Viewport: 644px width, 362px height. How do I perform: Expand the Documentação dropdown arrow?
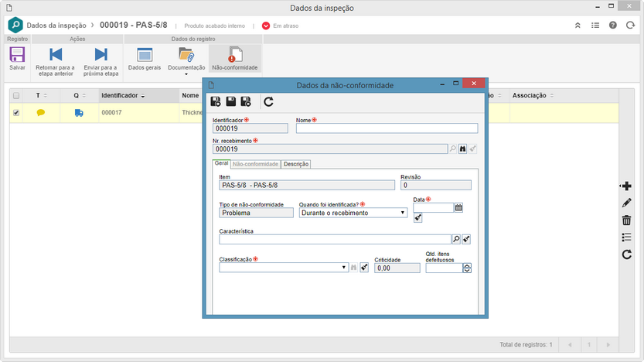[186, 74]
